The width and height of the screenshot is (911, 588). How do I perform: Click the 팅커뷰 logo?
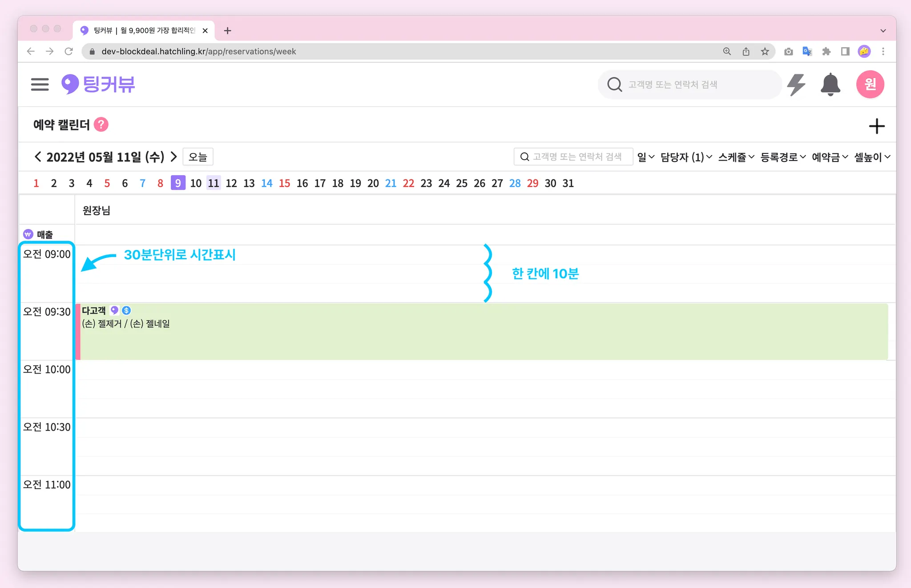98,84
